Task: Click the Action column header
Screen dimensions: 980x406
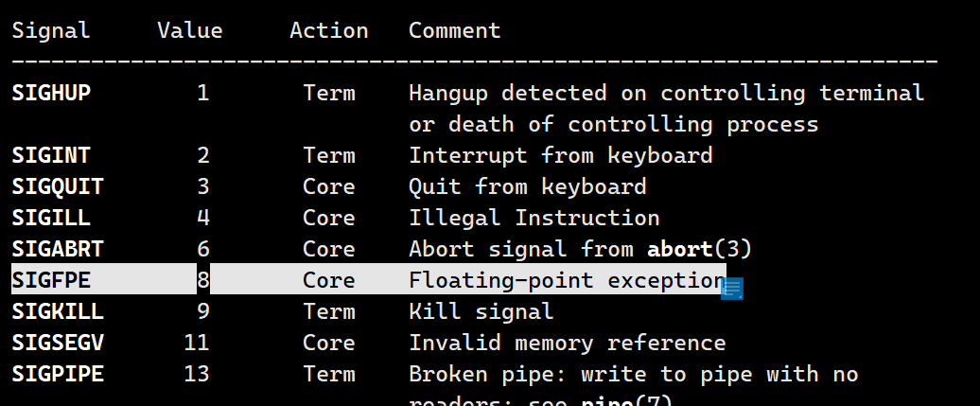Action: click(328, 30)
